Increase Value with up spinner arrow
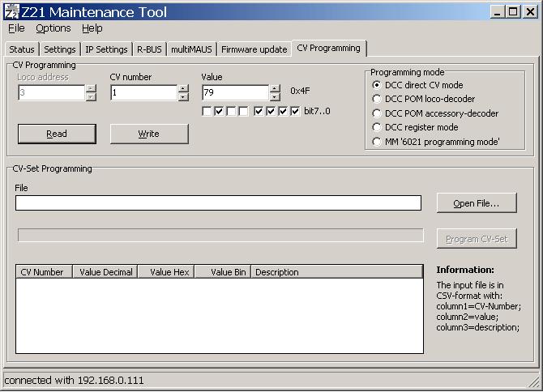 tap(275, 88)
